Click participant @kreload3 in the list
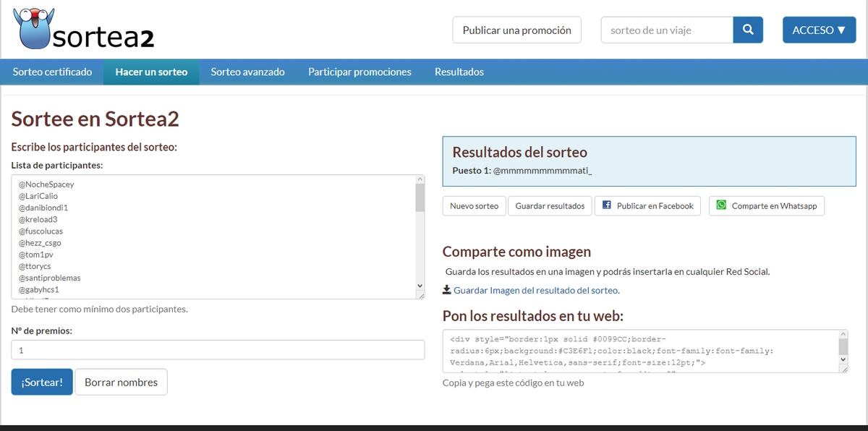868x431 pixels. point(38,219)
